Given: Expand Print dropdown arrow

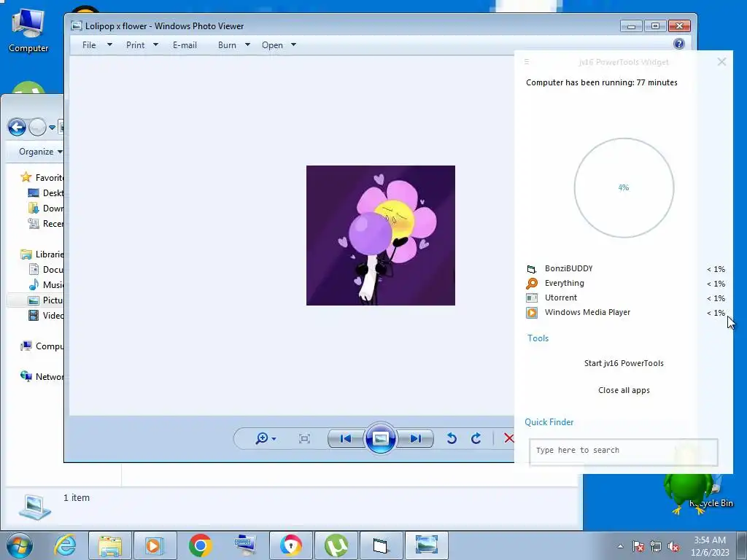Looking at the screenshot, I should (155, 44).
